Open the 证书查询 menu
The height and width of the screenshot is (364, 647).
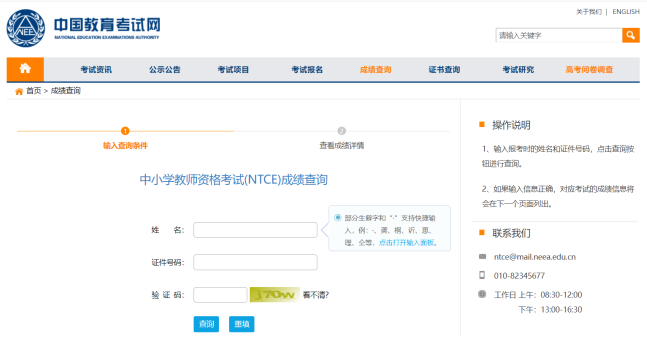coord(444,69)
